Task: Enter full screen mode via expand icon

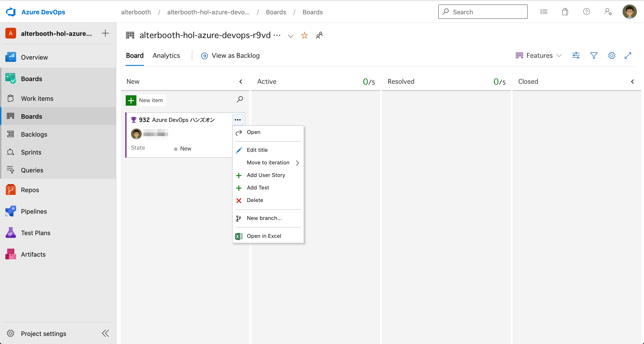Action: (x=628, y=55)
